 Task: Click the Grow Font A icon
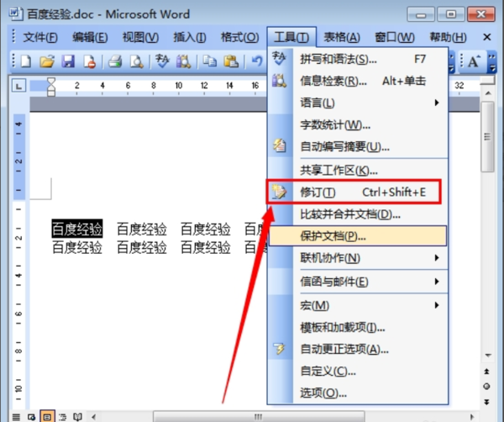(474, 61)
